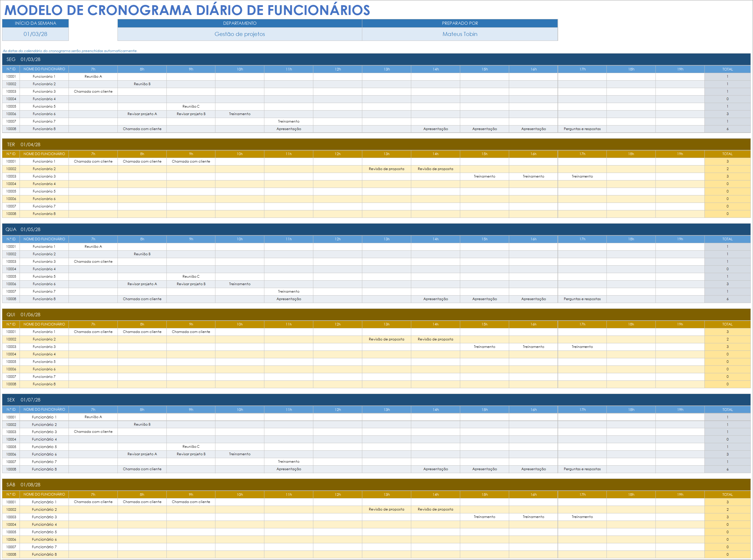753x560 pixels.
Task: Select the 'SEG 01/03/28' day header
Action: (x=376, y=59)
